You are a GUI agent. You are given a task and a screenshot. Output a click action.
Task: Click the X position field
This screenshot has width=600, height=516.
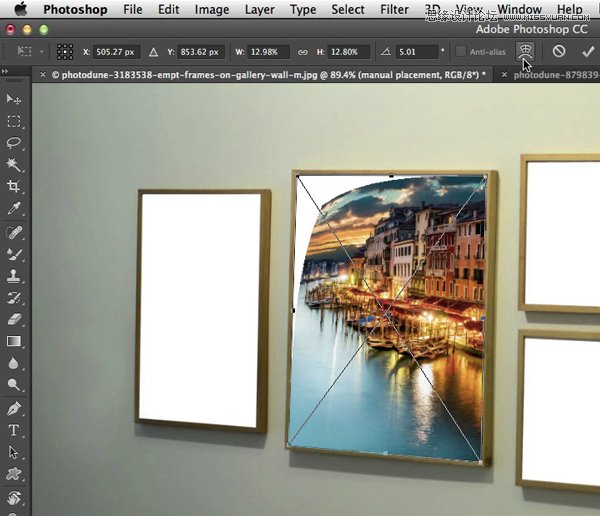click(x=116, y=52)
